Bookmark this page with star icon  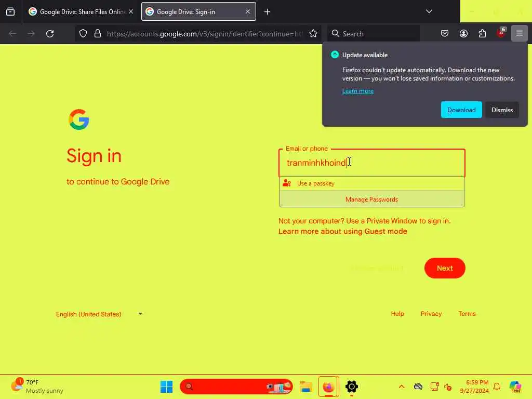point(313,34)
